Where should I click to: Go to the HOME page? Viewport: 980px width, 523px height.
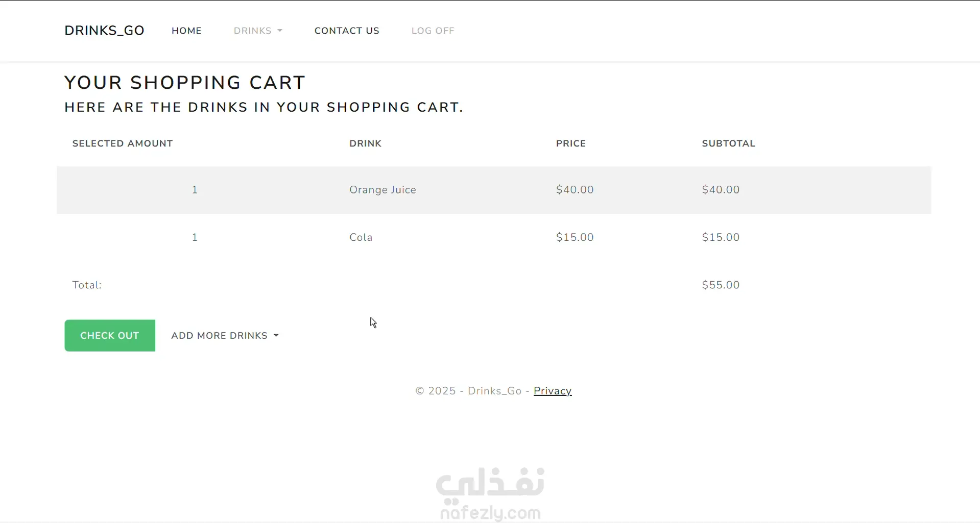[x=186, y=31]
